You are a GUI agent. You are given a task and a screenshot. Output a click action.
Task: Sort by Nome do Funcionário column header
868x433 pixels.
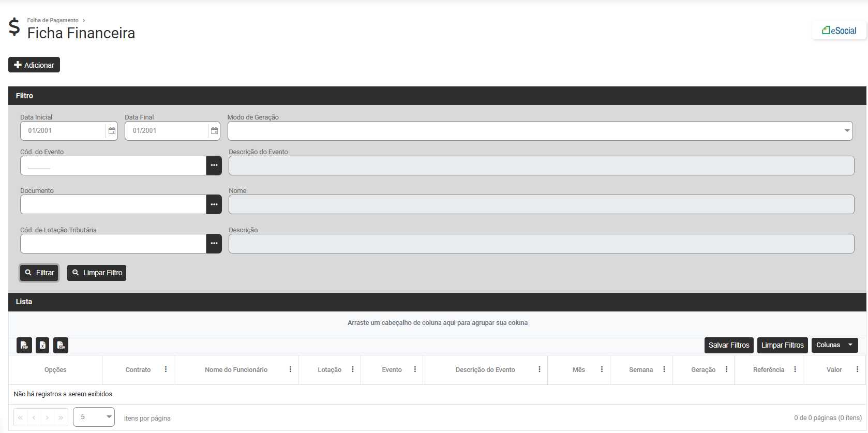click(236, 370)
